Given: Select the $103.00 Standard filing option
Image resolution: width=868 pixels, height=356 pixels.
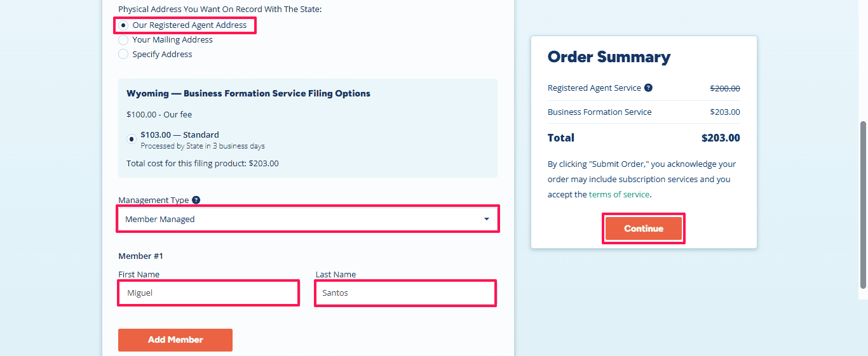Looking at the screenshot, I should tap(132, 139).
